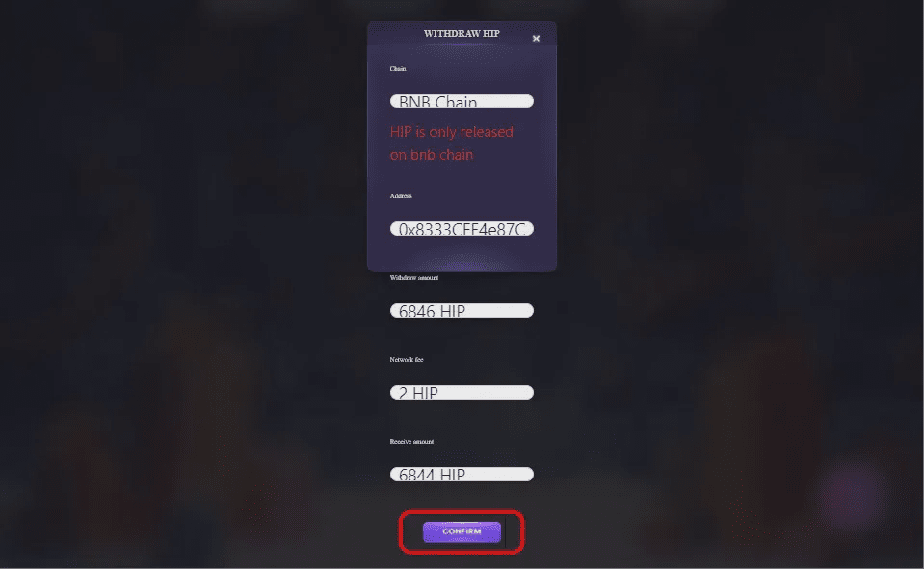Click the number 6844 in the receive field
Screen dimensions: 924x569
pyautogui.click(x=417, y=476)
